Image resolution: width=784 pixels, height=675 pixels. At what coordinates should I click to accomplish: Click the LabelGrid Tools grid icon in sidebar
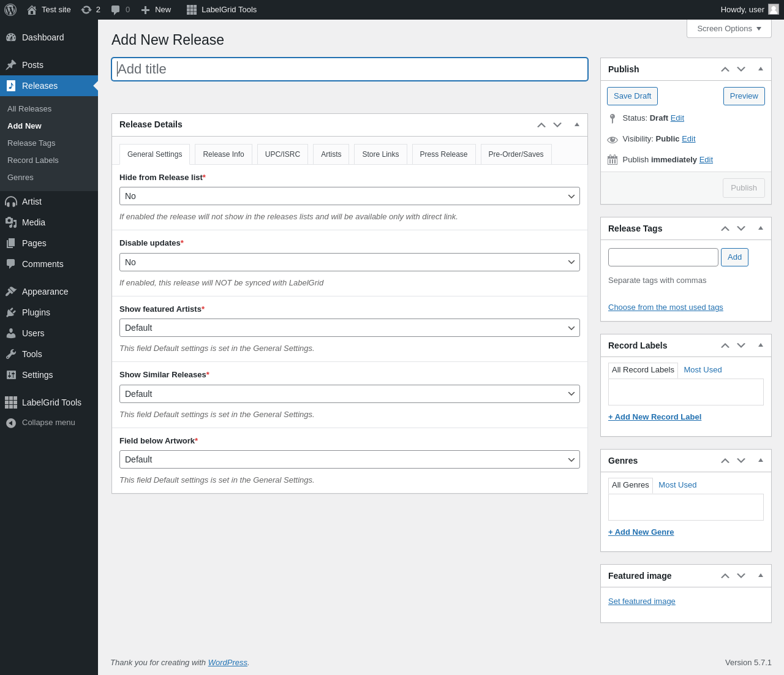pos(11,402)
